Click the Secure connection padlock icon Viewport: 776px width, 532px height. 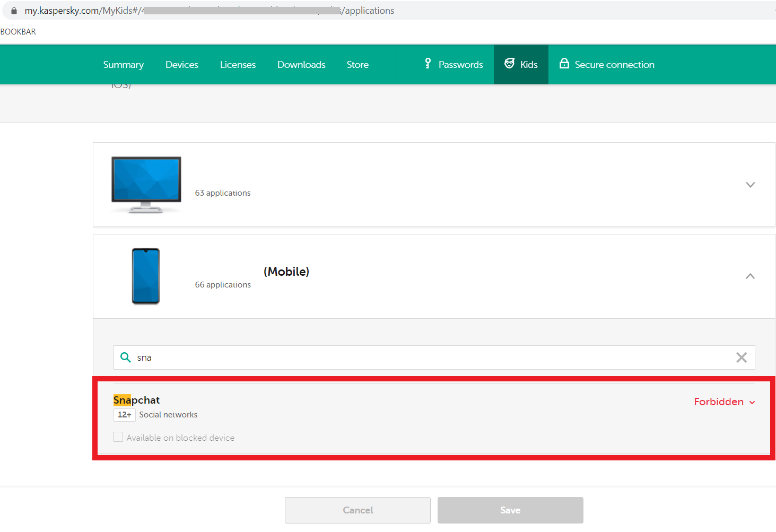tap(564, 64)
